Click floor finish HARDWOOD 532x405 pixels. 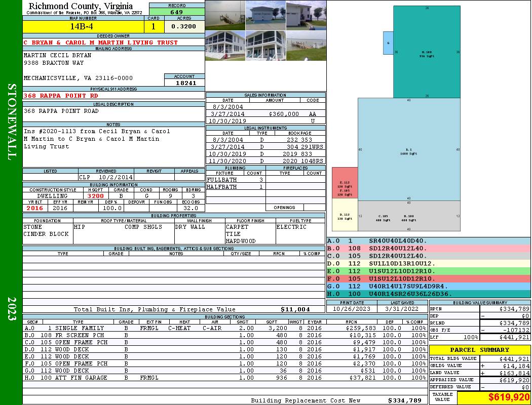click(x=241, y=241)
